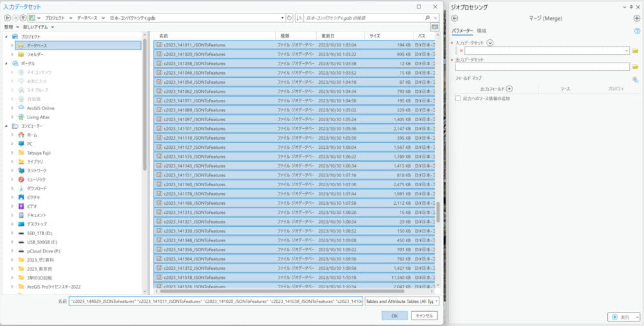The height and width of the screenshot is (326, 644).
Task: Expand 入力データセット round chevron button
Action: point(489,43)
